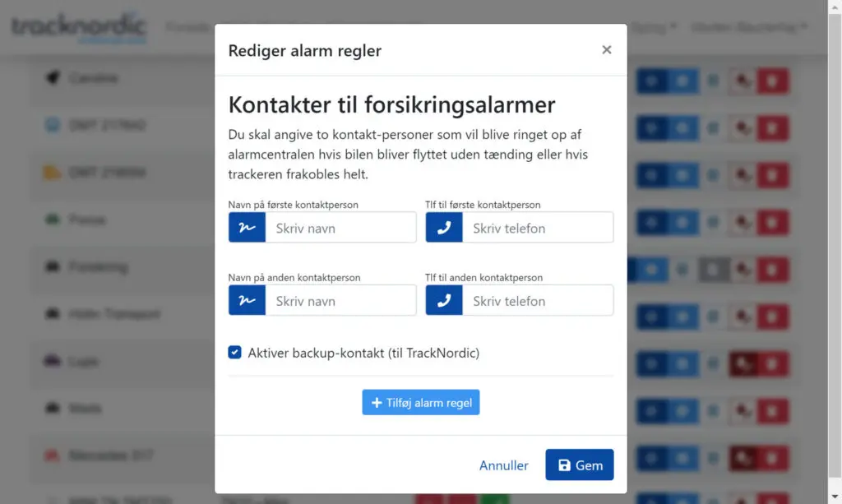
Task: Click the phone icon for second contact person
Action: pyautogui.click(x=444, y=301)
